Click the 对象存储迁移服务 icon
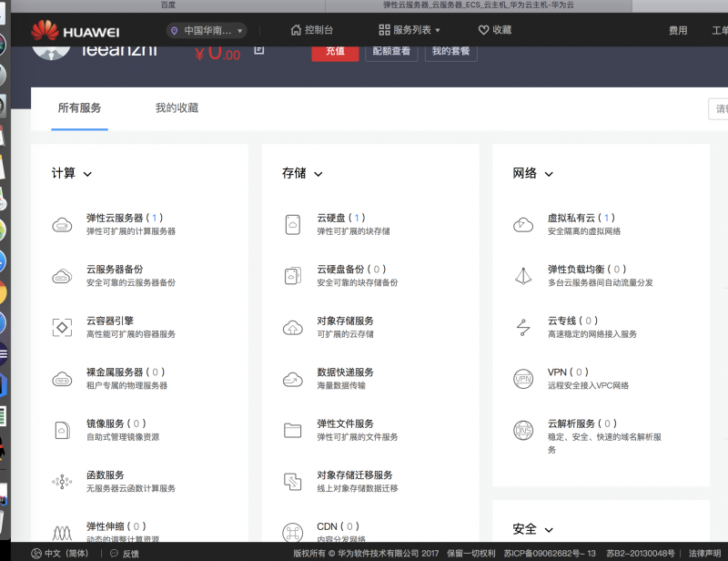728x561 pixels. click(292, 482)
